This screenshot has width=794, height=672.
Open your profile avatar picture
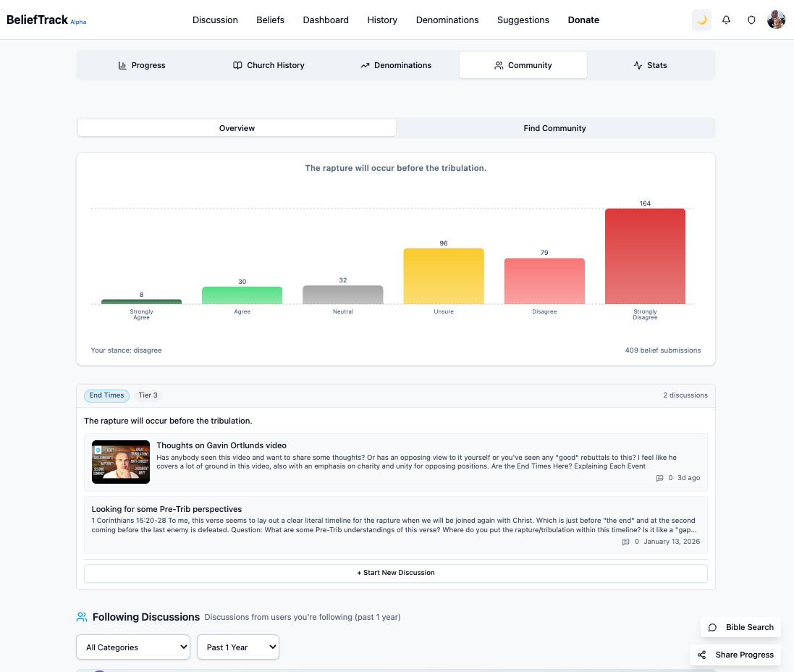pos(776,20)
